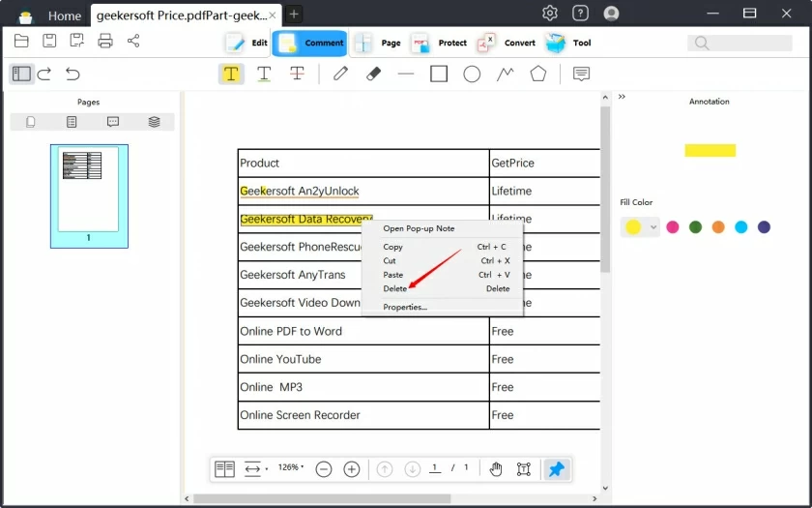
Task: Open the Page ribbon tab
Action: [378, 43]
